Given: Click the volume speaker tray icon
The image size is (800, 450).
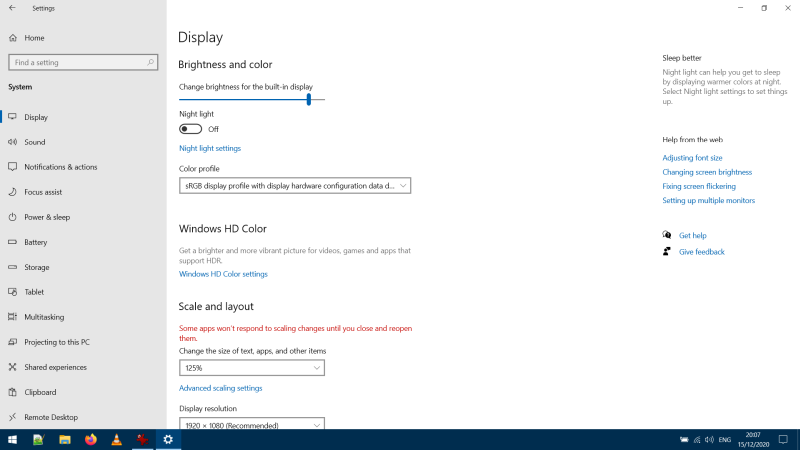Looking at the screenshot, I should [x=709, y=439].
